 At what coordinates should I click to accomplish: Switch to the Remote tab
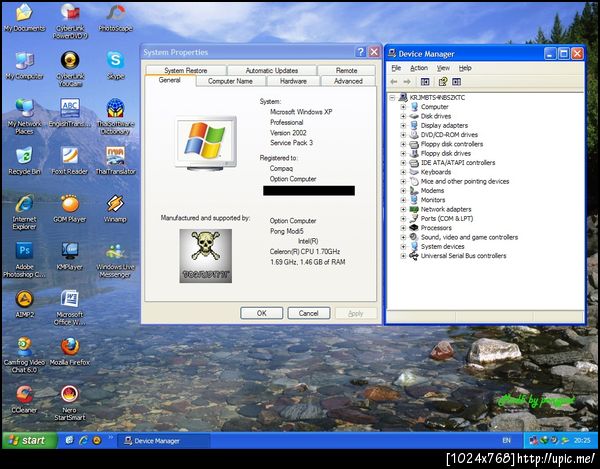pos(346,70)
